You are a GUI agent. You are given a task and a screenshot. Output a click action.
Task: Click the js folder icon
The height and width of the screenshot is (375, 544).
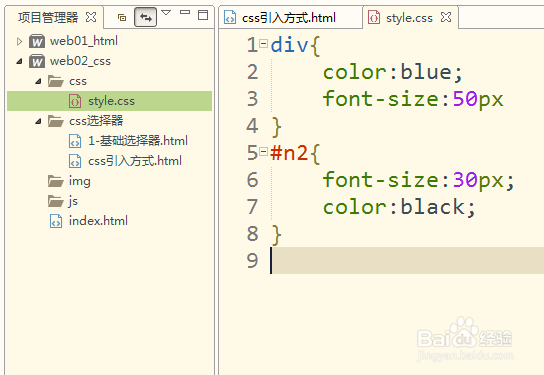[56, 201]
